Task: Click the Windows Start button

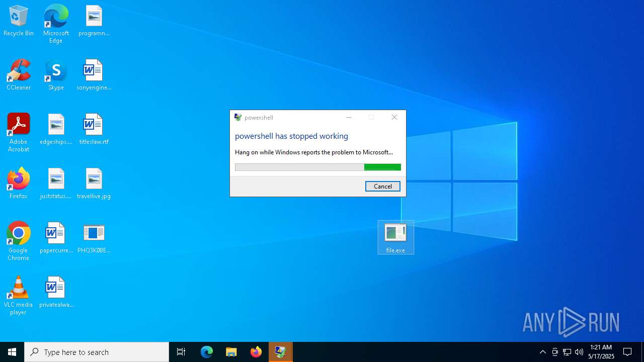Action: (x=12, y=352)
